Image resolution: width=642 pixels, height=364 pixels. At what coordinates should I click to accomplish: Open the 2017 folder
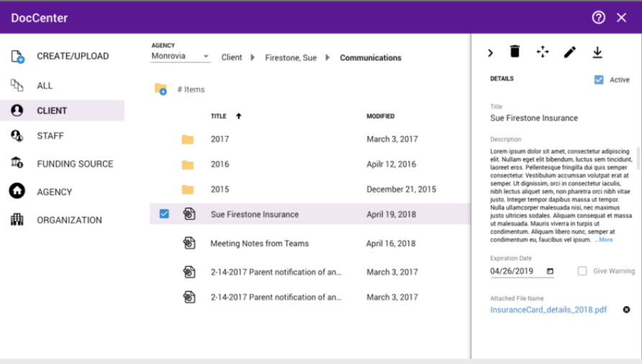[x=220, y=140]
